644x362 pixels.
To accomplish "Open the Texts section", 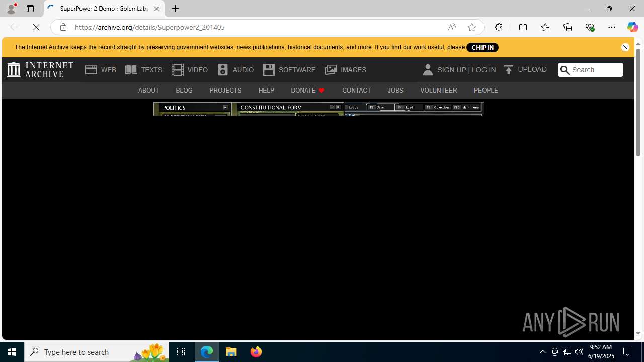I will point(143,70).
